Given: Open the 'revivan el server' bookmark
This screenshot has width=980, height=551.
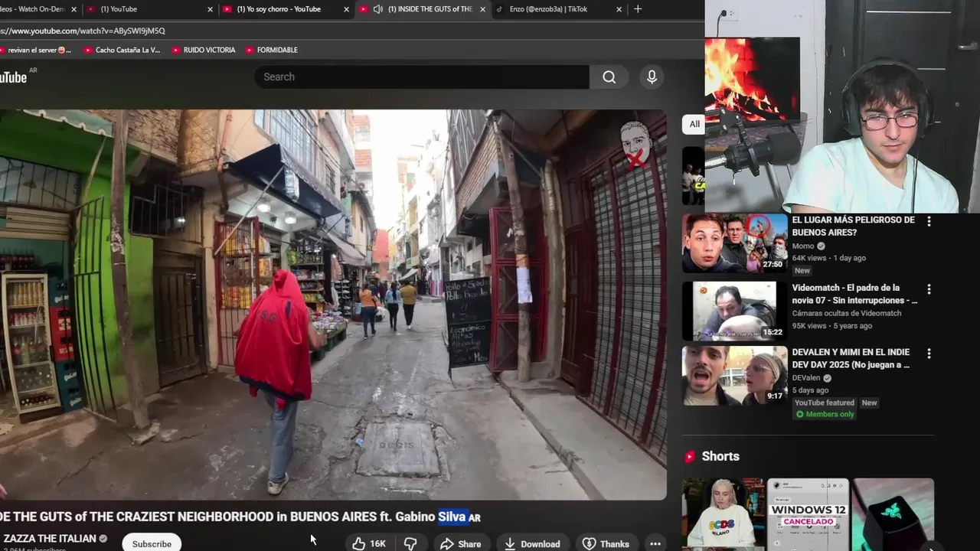Looking at the screenshot, I should 36,50.
